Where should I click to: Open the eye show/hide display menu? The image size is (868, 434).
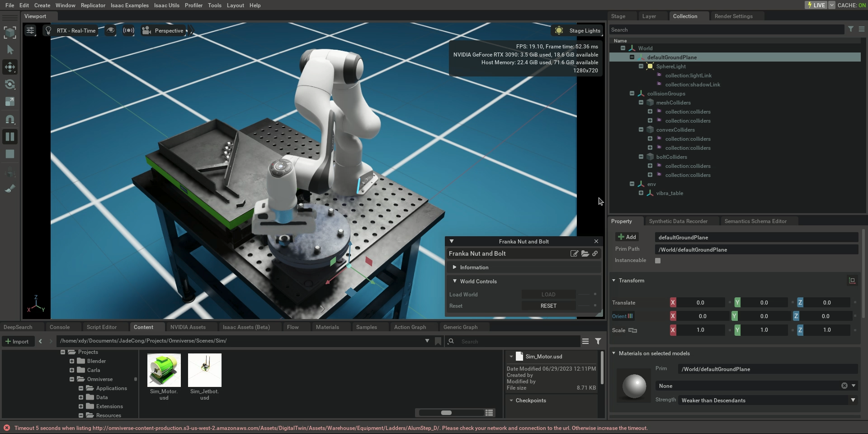[110, 30]
